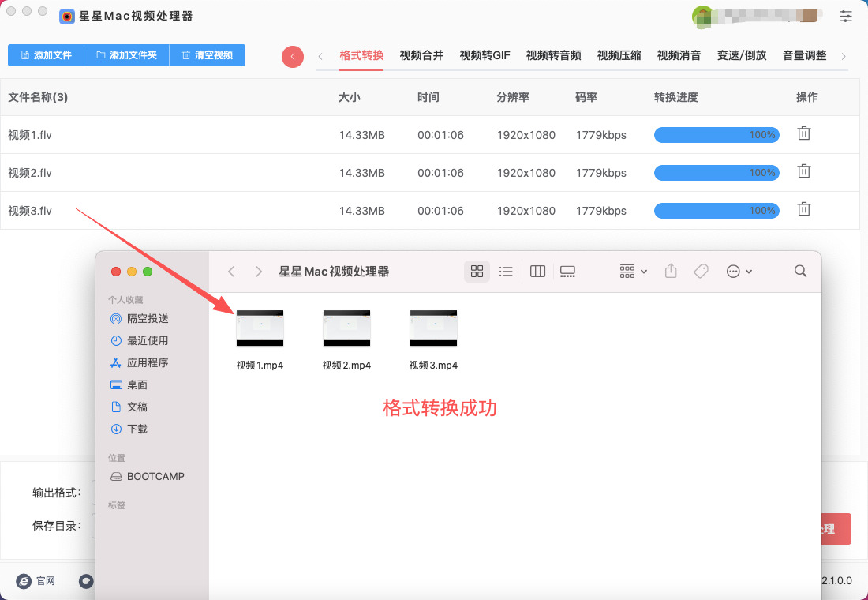Screen dimensions: 868x600
Task: Open the 官网 link at bottom left
Action: [46, 581]
